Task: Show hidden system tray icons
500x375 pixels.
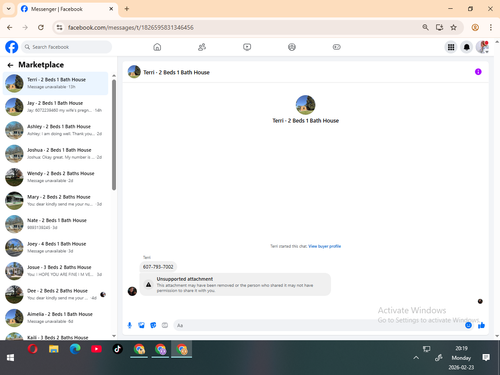Action: coord(416,358)
